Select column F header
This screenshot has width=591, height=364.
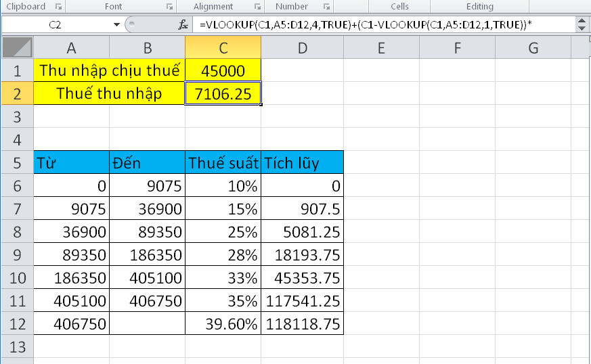point(457,48)
